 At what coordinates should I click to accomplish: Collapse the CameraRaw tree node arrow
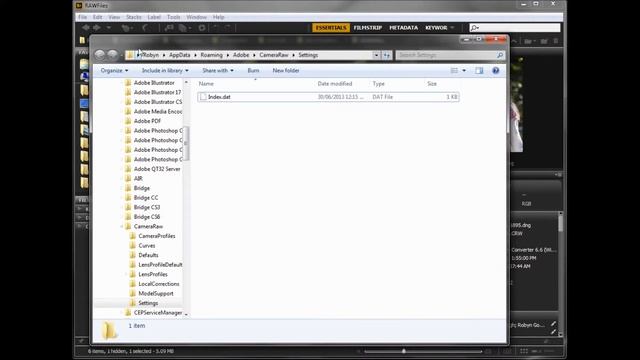click(122, 227)
